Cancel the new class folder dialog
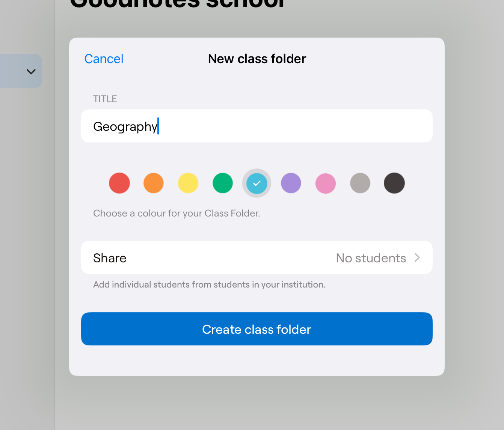 [x=104, y=59]
